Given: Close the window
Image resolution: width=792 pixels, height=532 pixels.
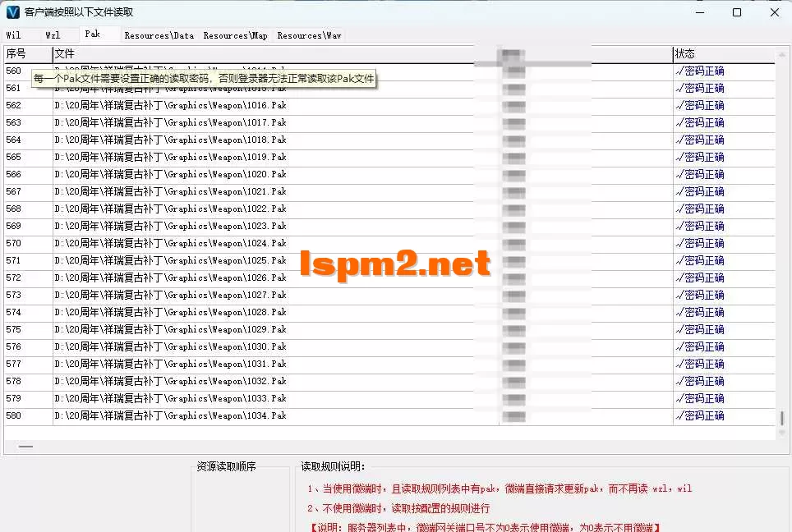Looking at the screenshot, I should coord(774,12).
